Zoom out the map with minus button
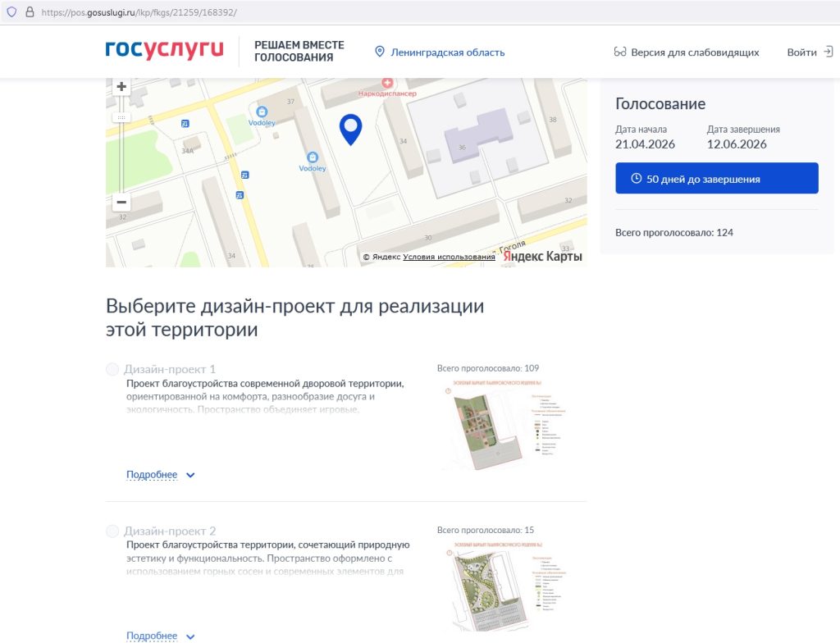This screenshot has width=840, height=643. [x=121, y=202]
